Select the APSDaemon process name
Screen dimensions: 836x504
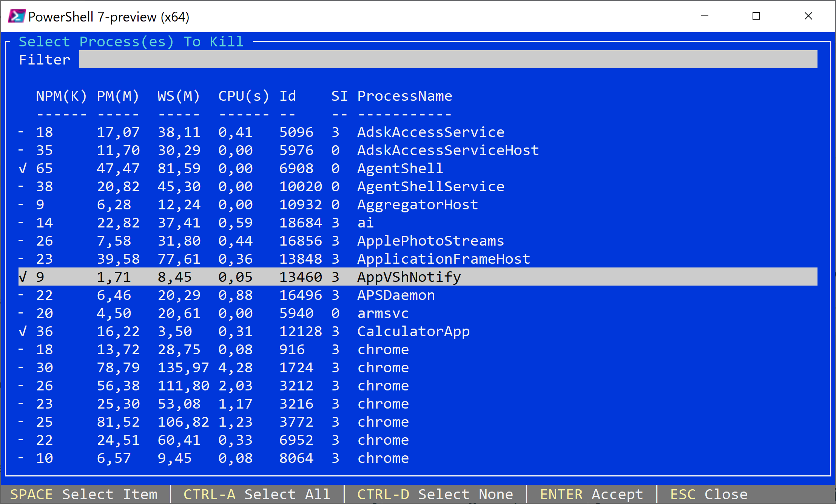[396, 295]
